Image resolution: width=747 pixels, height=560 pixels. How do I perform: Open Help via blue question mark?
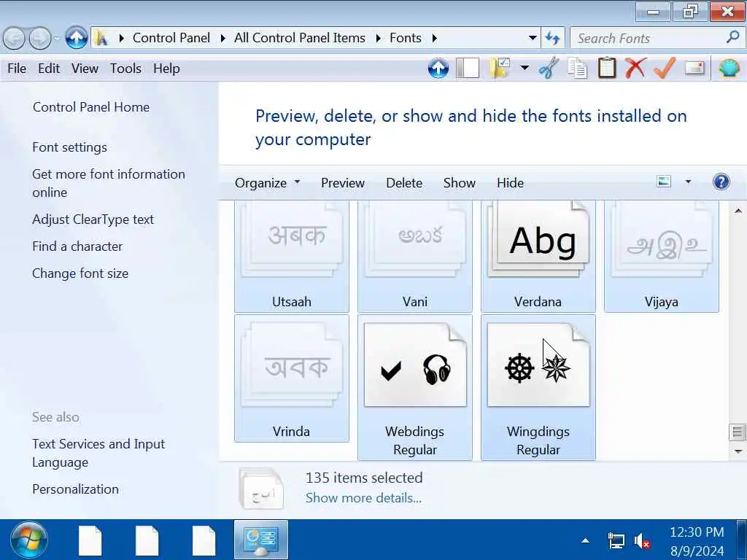(721, 182)
